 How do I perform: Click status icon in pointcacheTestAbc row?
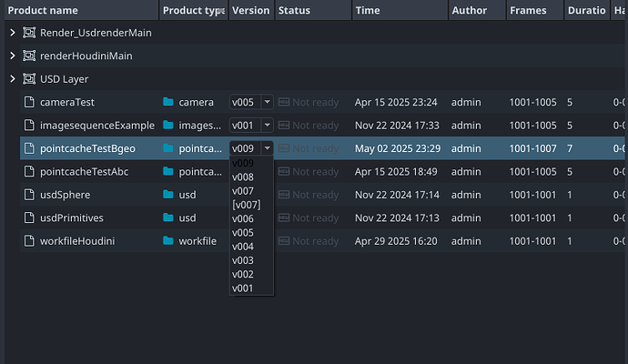284,172
